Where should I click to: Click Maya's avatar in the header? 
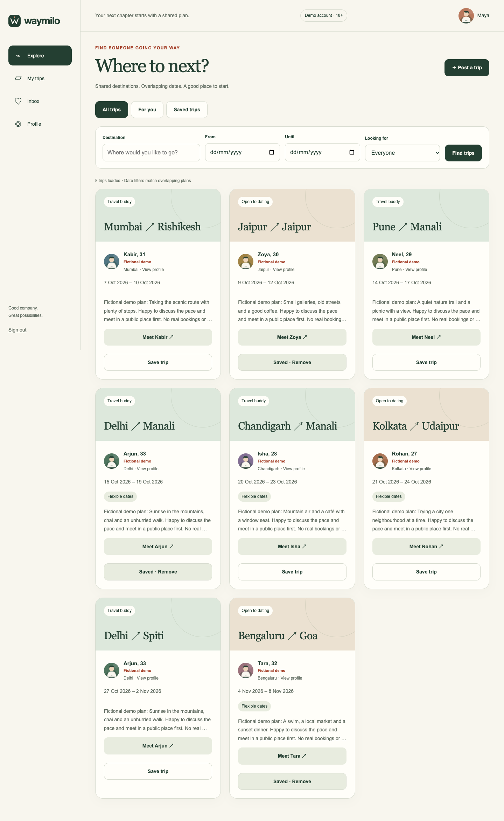click(466, 16)
